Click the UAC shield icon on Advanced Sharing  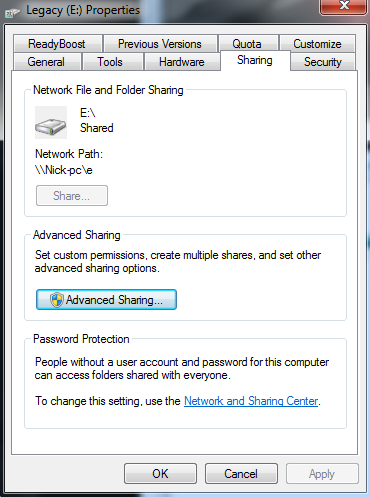coord(57,300)
